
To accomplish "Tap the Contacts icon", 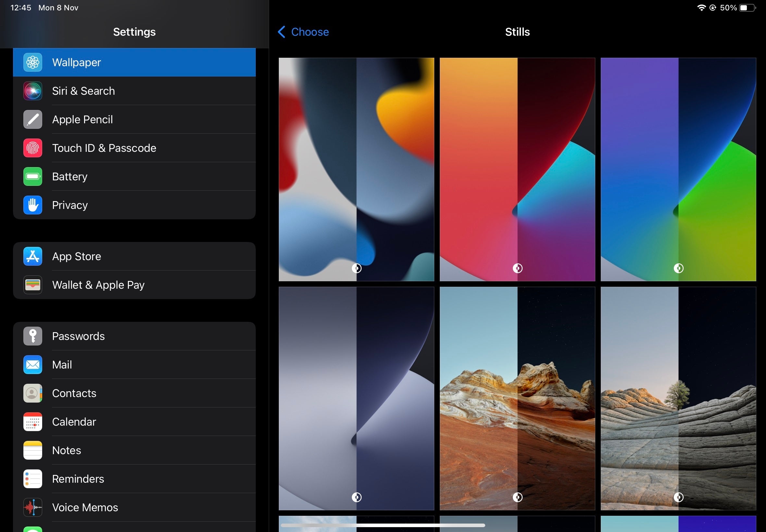I will point(33,393).
